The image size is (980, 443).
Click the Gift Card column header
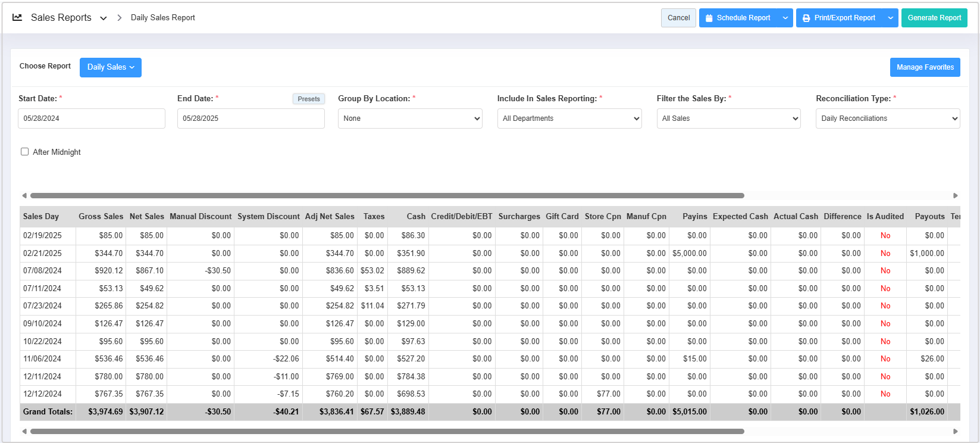[562, 217]
